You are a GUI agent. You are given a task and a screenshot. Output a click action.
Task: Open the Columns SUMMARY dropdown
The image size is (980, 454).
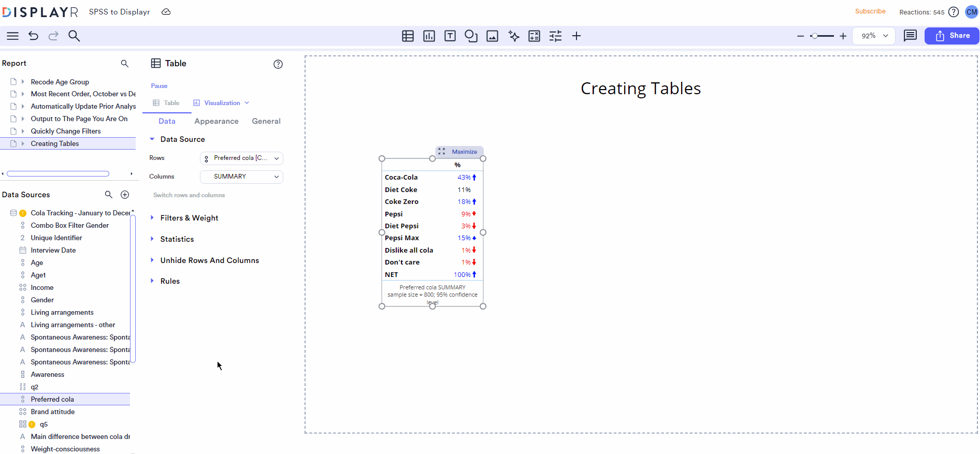click(241, 177)
